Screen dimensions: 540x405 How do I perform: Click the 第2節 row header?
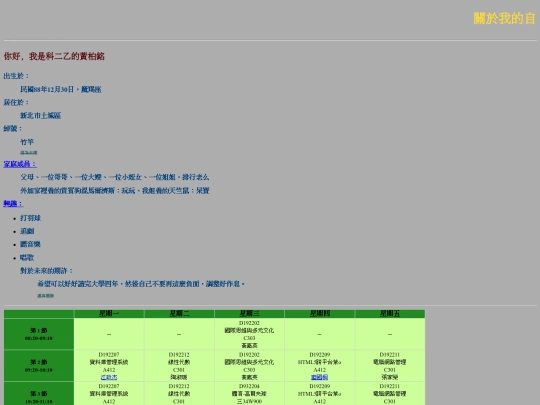coord(39,366)
